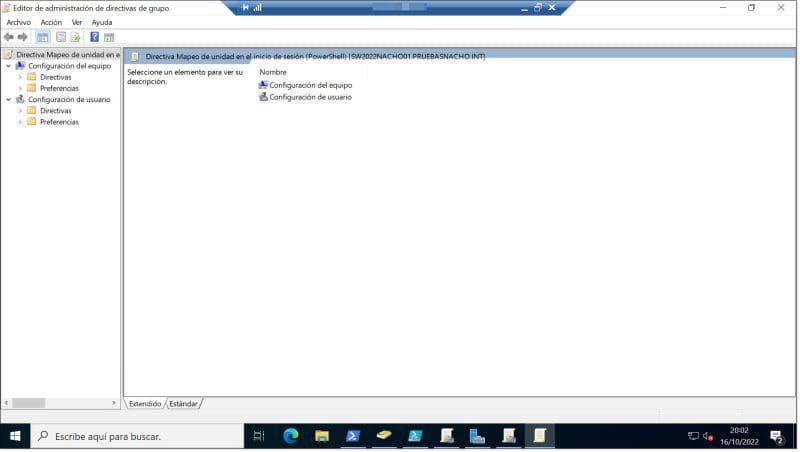
Task: Open the Windows Start menu
Action: 15,436
